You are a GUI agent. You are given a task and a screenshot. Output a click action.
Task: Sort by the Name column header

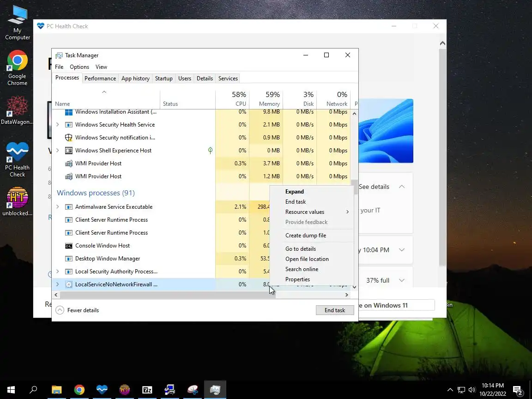(106, 99)
